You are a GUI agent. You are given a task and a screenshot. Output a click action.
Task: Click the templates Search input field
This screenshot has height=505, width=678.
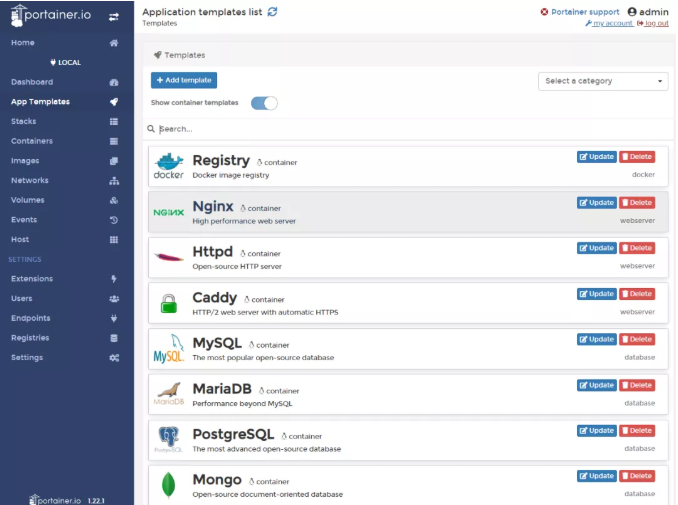click(400, 129)
